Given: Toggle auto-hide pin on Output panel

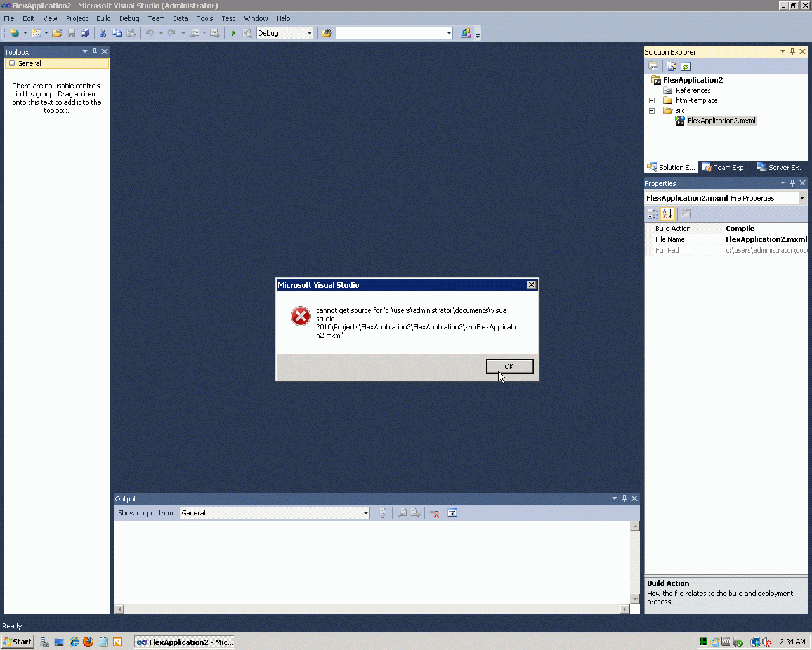Looking at the screenshot, I should pos(624,498).
